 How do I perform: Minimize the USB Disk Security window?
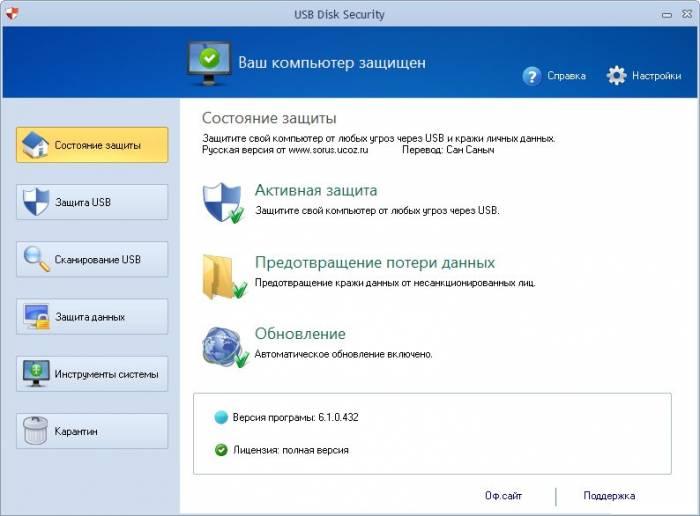[667, 15]
